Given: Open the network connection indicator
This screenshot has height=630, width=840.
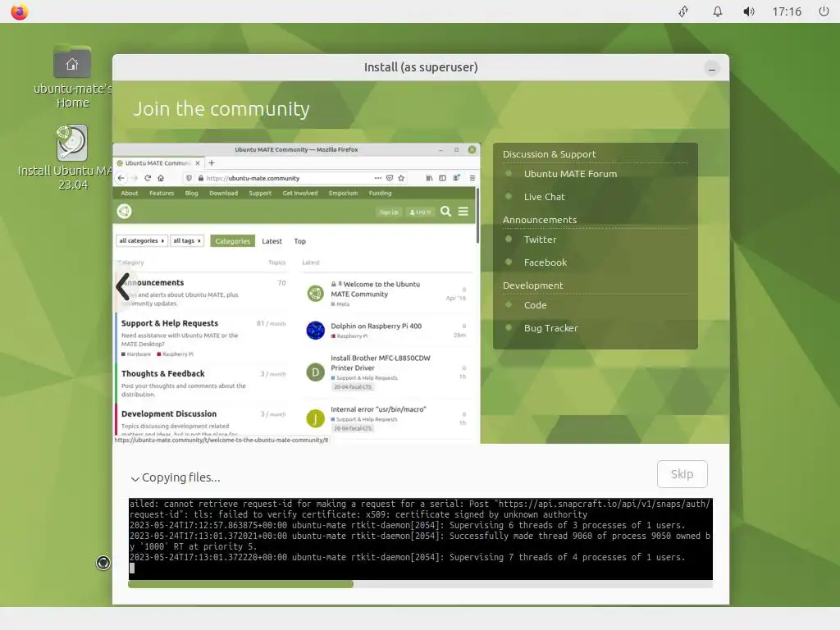Looking at the screenshot, I should 683,11.
